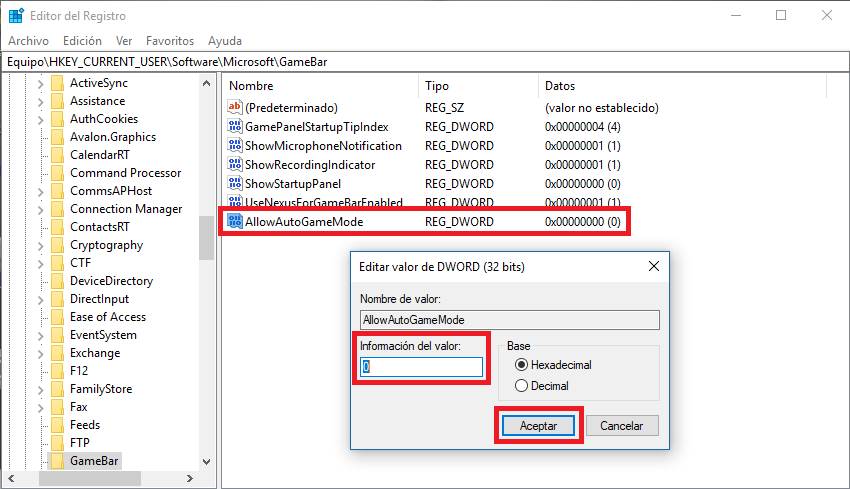Expand the Fax tree node
The image size is (850, 489).
[x=40, y=408]
